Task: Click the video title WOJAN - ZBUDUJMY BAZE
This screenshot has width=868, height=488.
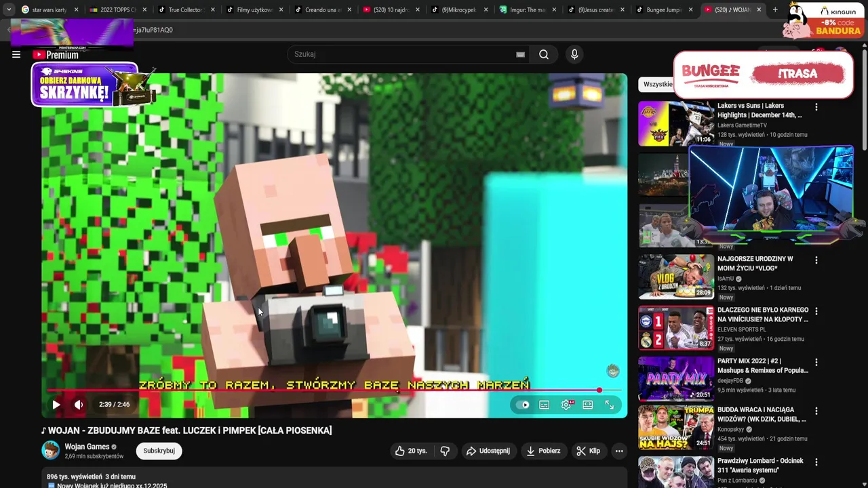Action: (x=186, y=430)
